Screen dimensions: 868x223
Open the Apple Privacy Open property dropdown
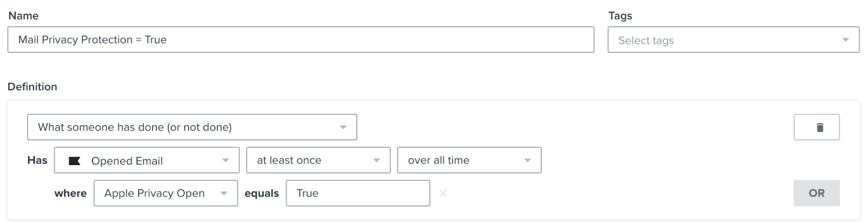pyautogui.click(x=165, y=193)
